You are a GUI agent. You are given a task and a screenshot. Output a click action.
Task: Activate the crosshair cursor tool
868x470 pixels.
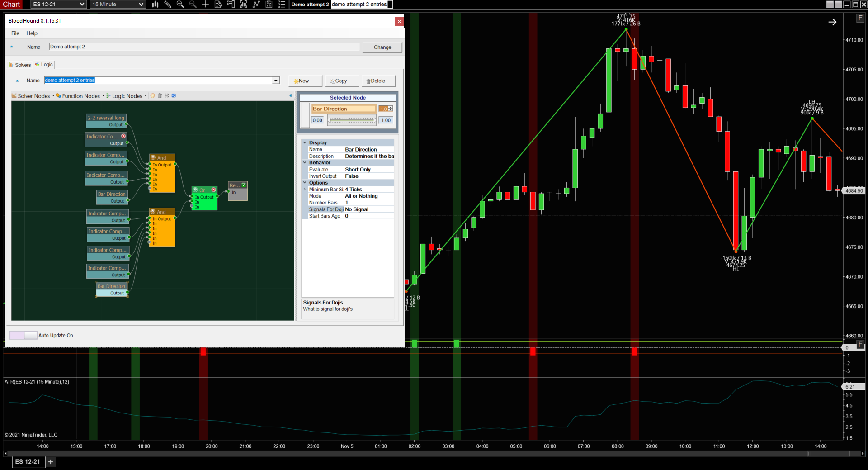[x=205, y=5]
